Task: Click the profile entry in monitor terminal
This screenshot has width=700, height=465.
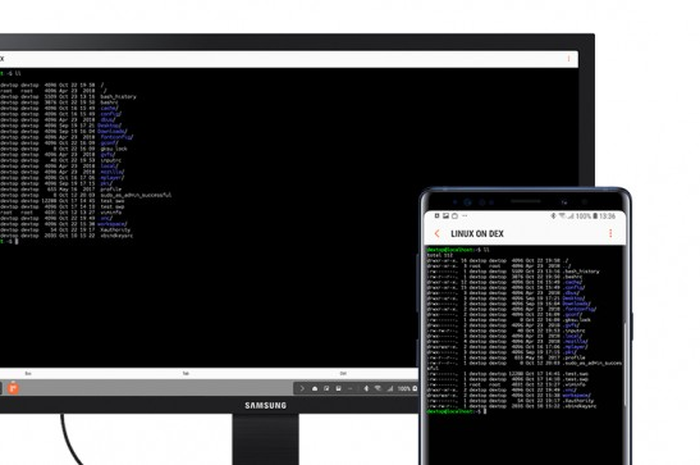Action: point(110,189)
